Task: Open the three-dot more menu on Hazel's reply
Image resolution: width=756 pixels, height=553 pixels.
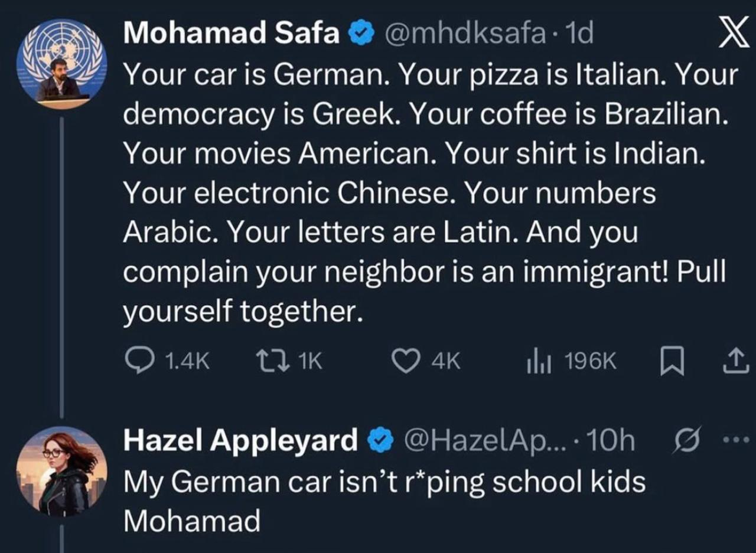Action: 737,440
